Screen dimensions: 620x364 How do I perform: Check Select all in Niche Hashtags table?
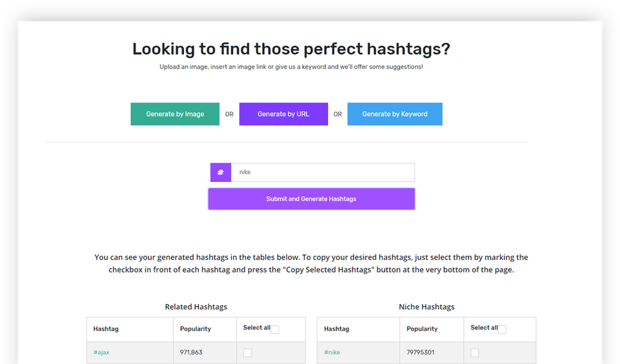coord(502,330)
